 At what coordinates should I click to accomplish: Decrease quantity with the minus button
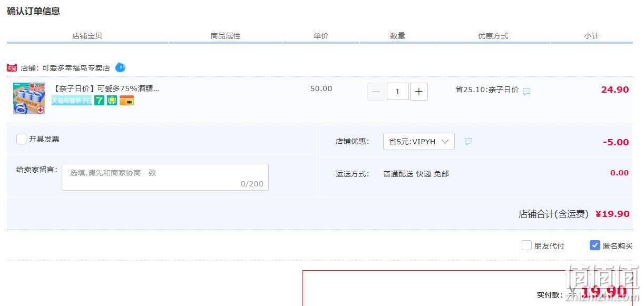(x=376, y=92)
